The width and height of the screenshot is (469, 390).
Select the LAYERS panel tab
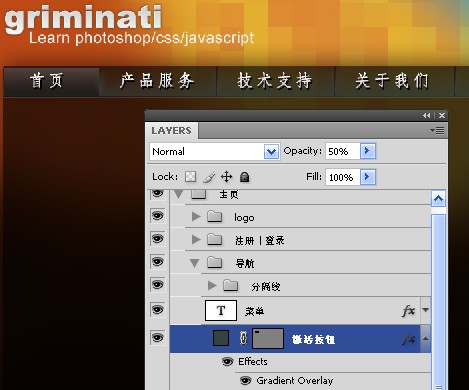(x=171, y=130)
